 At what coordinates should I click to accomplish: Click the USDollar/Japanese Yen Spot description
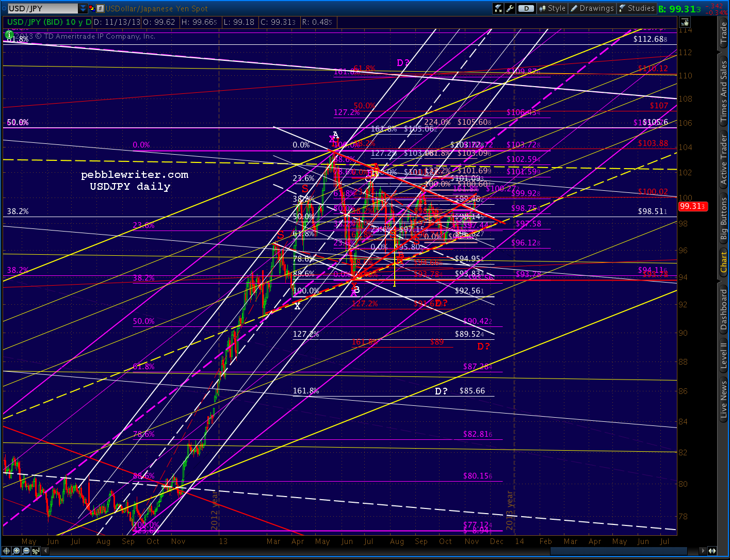point(157,8)
